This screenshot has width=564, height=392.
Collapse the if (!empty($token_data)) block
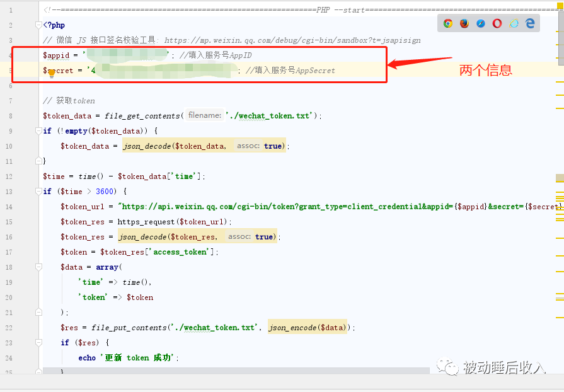(x=38, y=130)
